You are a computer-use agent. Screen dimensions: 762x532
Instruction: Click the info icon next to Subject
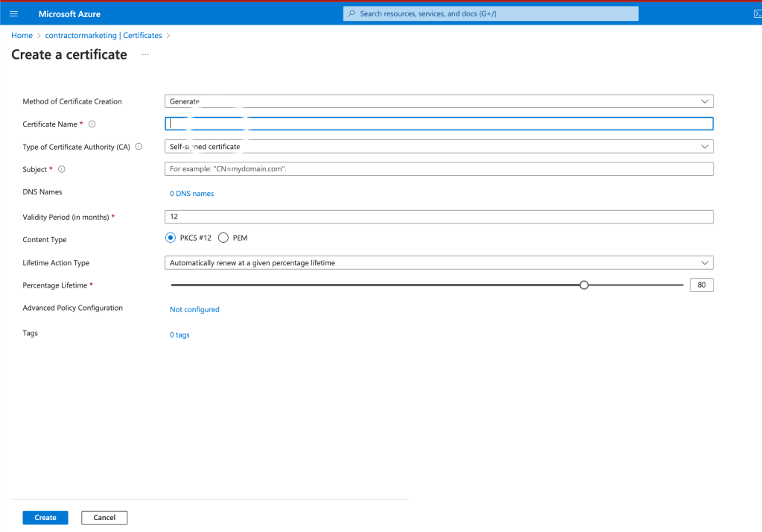pos(62,169)
